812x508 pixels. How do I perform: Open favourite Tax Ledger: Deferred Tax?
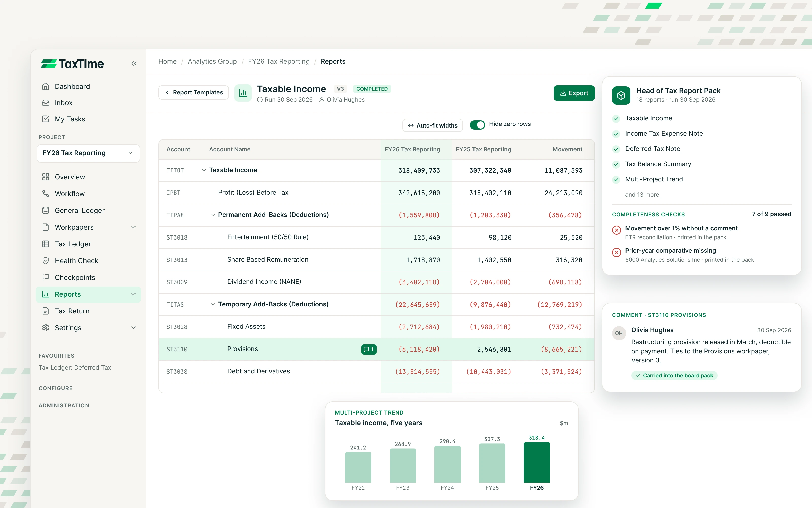coord(75,368)
